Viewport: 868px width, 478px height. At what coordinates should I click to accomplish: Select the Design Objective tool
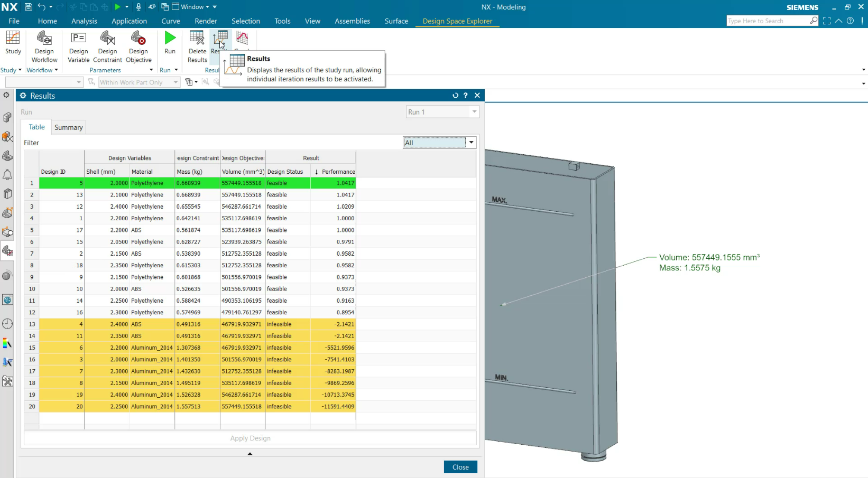pos(138,46)
